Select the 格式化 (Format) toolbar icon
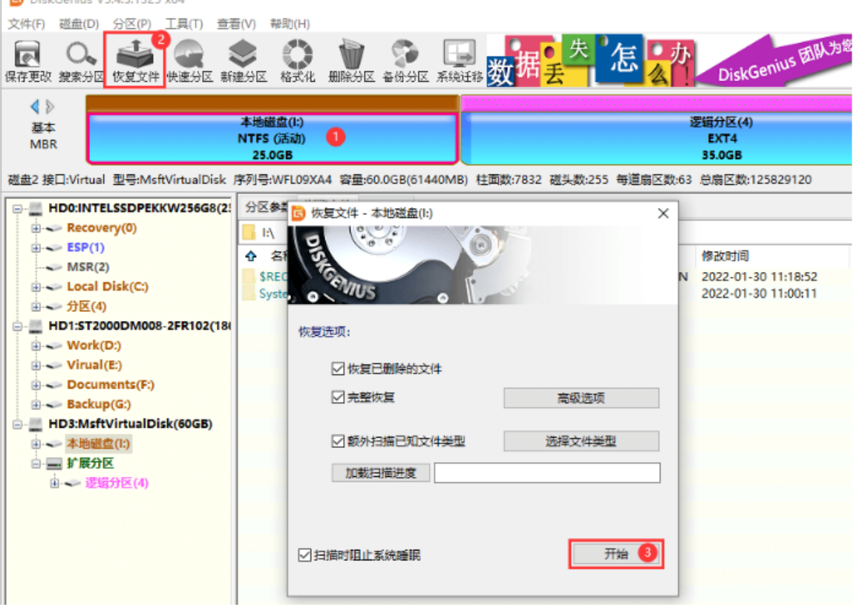The width and height of the screenshot is (868, 607). [x=297, y=62]
